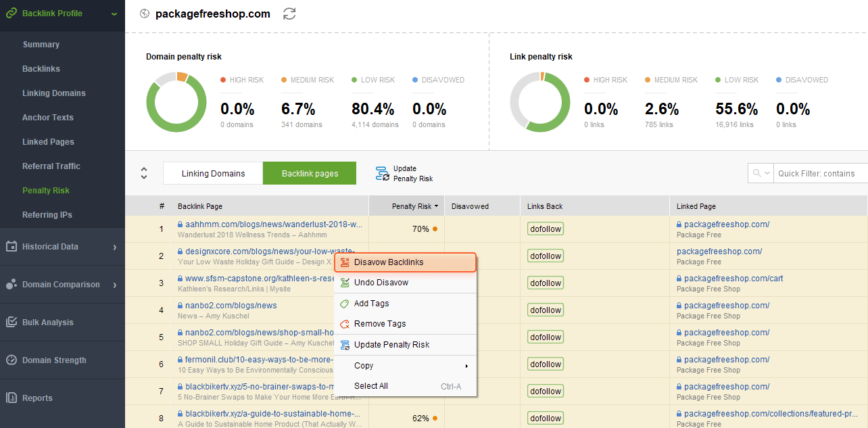
Task: Click the Disavowed column header
Action: click(x=482, y=206)
